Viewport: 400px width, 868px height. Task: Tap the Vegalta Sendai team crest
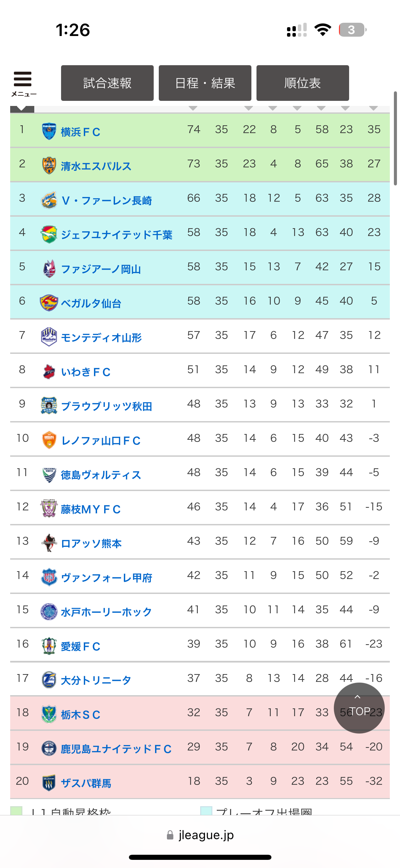point(49,303)
